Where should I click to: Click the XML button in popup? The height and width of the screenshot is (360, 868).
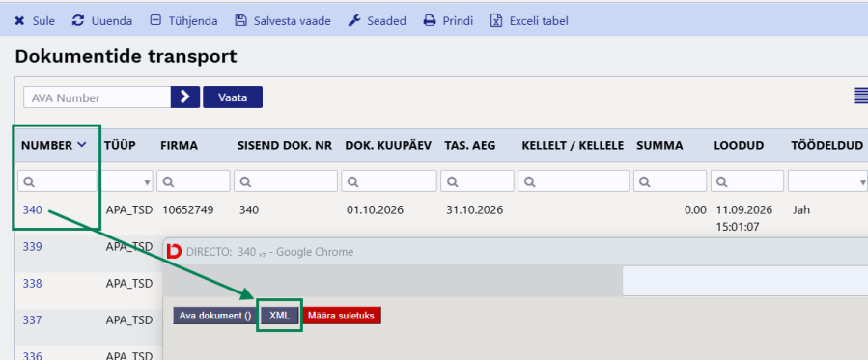coord(280,316)
